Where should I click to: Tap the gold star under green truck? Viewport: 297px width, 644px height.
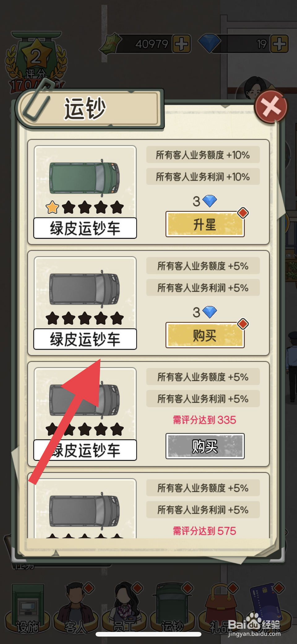pos(53,207)
